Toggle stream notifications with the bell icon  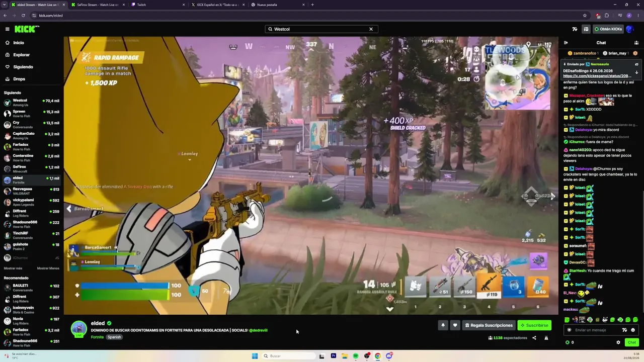(443, 325)
